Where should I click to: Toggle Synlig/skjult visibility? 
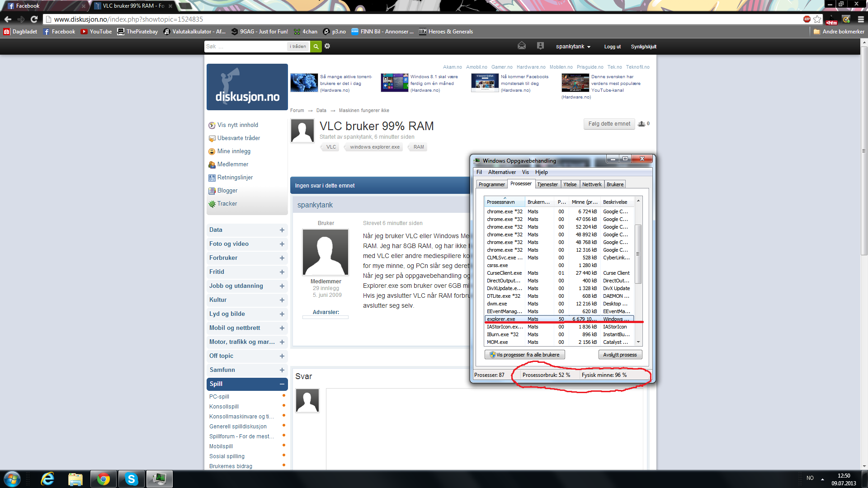coord(644,47)
